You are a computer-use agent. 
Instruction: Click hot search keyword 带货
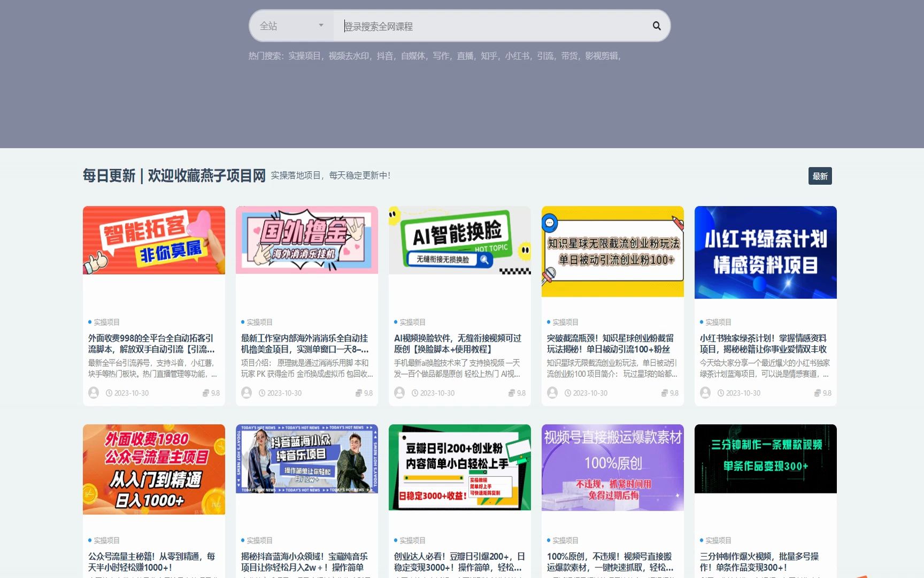coord(569,56)
